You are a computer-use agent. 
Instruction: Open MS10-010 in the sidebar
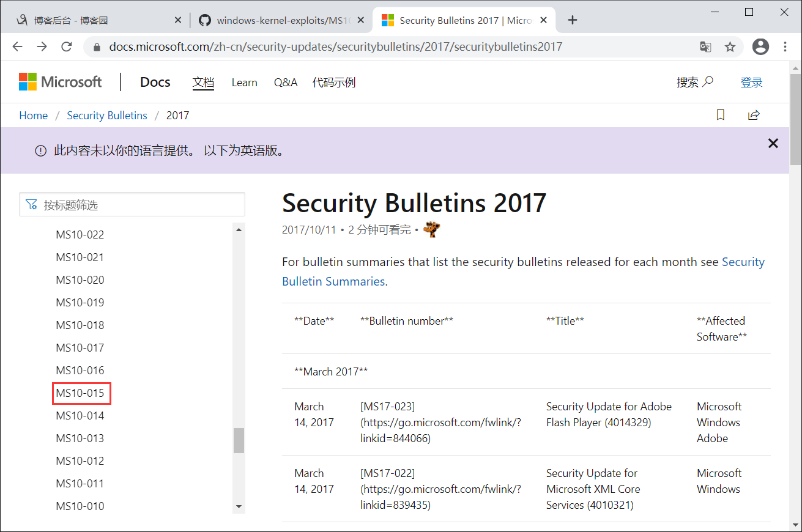[80, 506]
